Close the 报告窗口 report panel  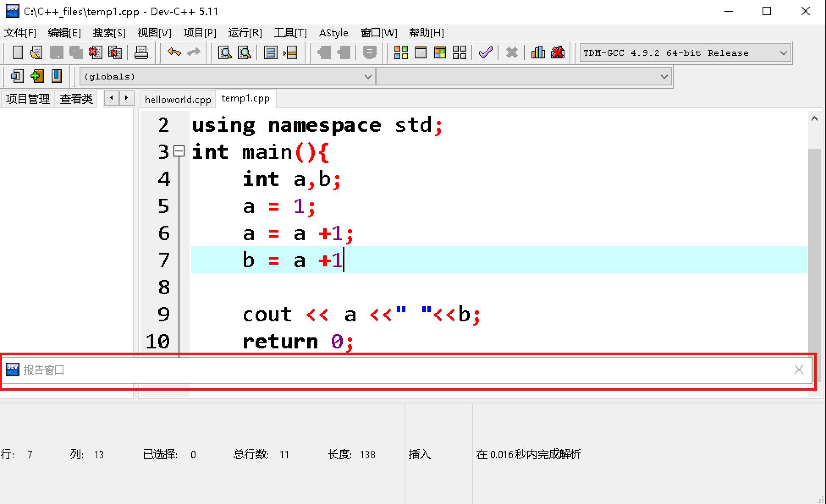point(799,370)
